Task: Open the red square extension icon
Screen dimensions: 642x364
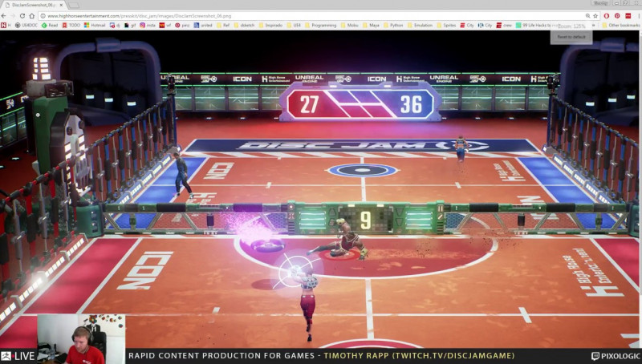Action: pos(628,16)
